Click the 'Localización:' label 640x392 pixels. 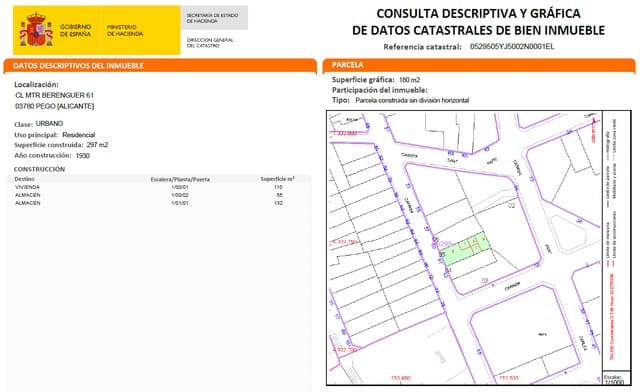[36, 85]
